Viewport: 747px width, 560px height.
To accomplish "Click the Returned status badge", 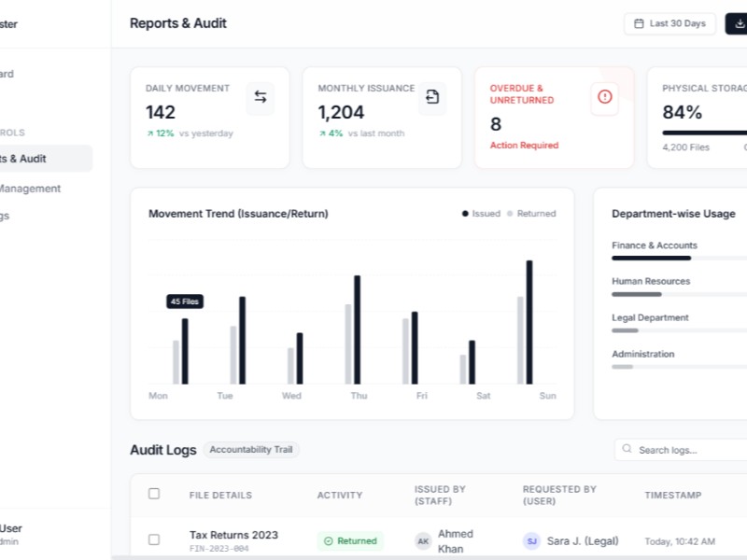I will (349, 540).
